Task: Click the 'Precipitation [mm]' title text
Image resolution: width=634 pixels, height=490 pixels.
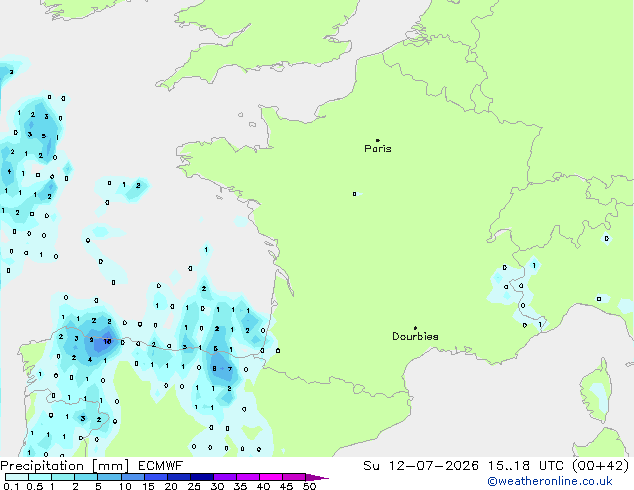Action: coord(65,466)
